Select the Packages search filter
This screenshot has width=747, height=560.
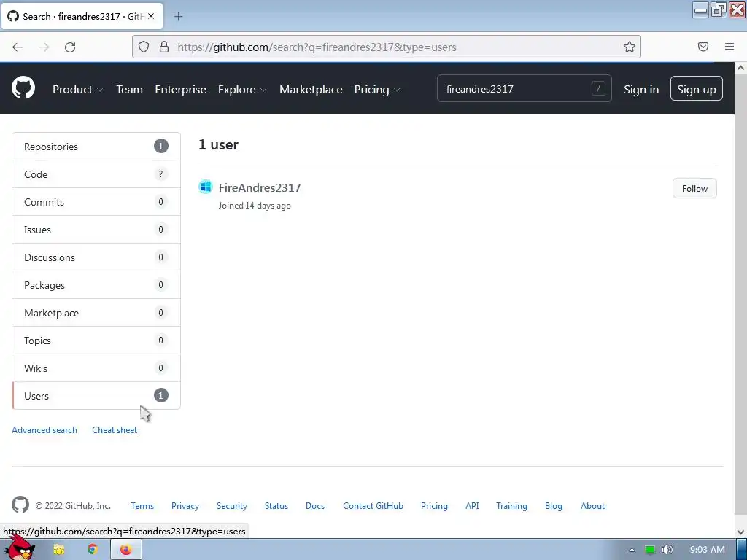(x=96, y=285)
